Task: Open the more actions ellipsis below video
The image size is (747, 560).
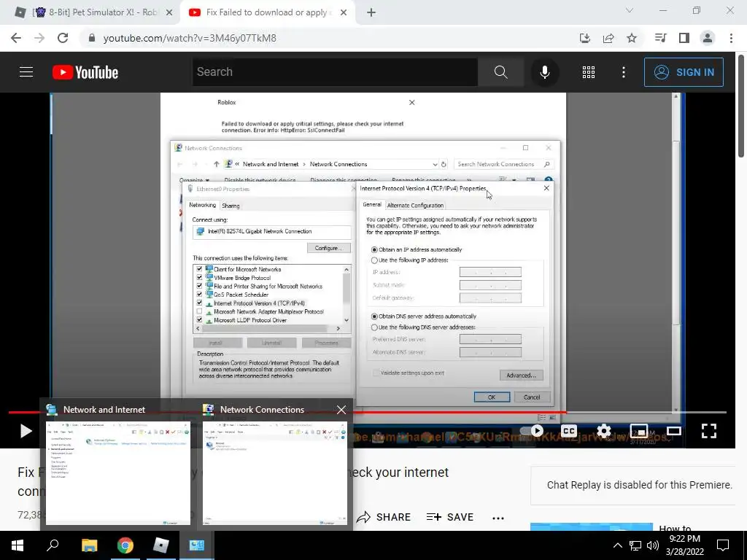Action: click(498, 518)
